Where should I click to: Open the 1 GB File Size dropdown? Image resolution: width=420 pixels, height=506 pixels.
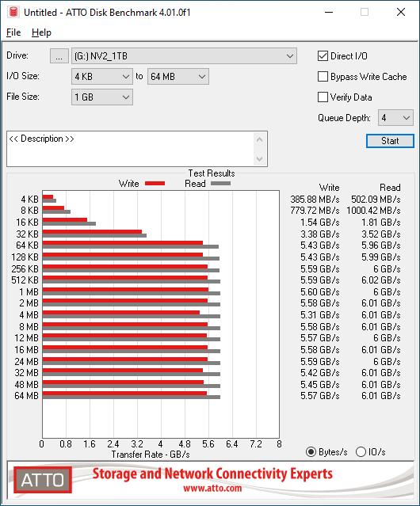tap(102, 97)
